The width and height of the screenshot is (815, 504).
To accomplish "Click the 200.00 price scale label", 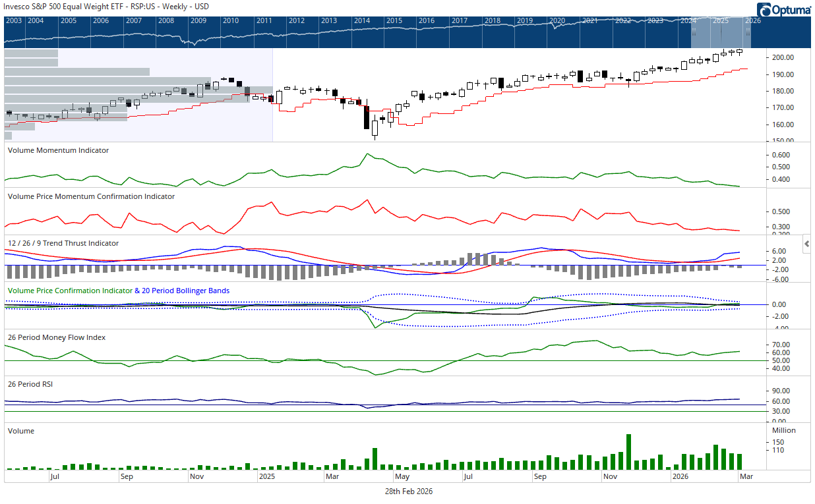I will (x=785, y=58).
